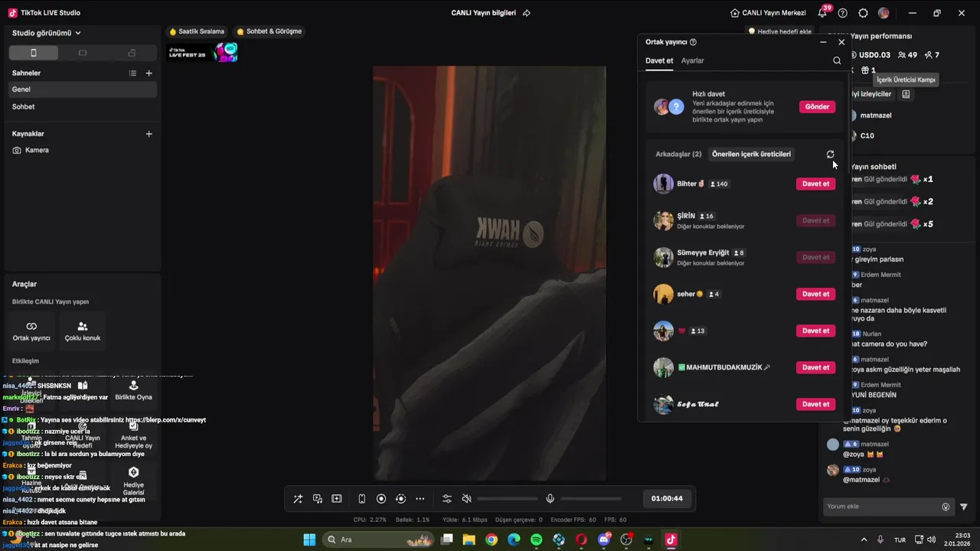Click the viewer list card icon
980x551 pixels.
[x=906, y=94]
